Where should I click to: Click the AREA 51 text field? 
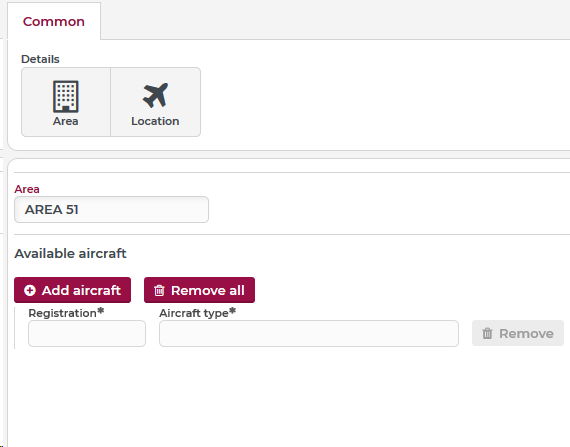111,210
